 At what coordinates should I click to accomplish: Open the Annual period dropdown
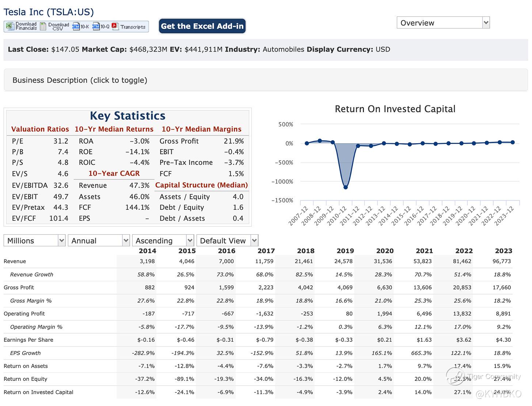(x=99, y=240)
